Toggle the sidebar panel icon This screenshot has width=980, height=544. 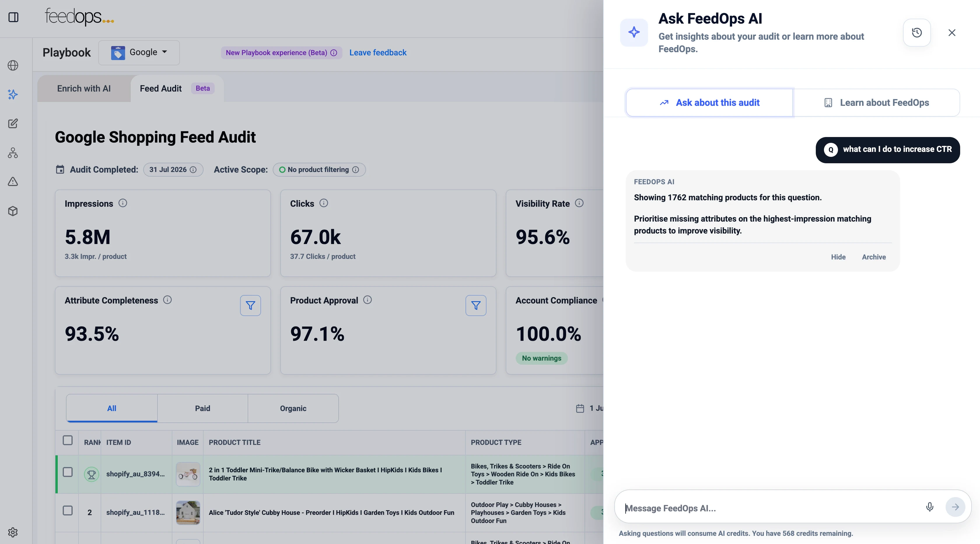(13, 17)
